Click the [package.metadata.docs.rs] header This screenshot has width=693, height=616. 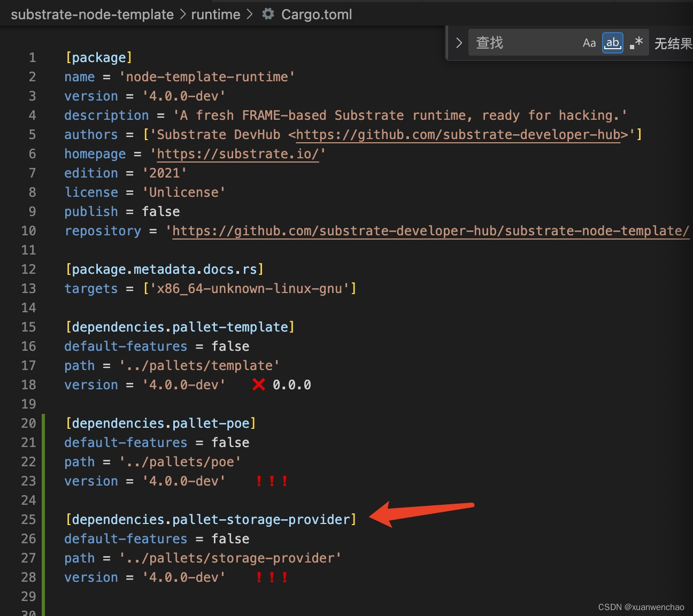click(x=164, y=269)
